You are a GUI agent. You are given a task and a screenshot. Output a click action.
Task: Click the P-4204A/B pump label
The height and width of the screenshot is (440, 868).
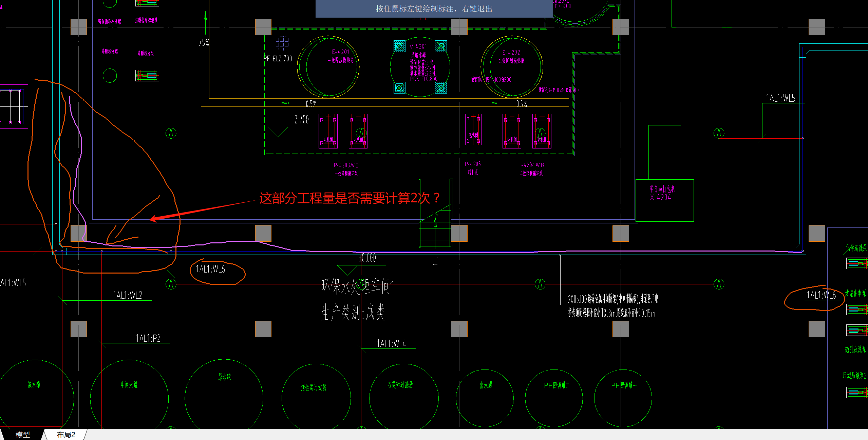pyautogui.click(x=531, y=165)
